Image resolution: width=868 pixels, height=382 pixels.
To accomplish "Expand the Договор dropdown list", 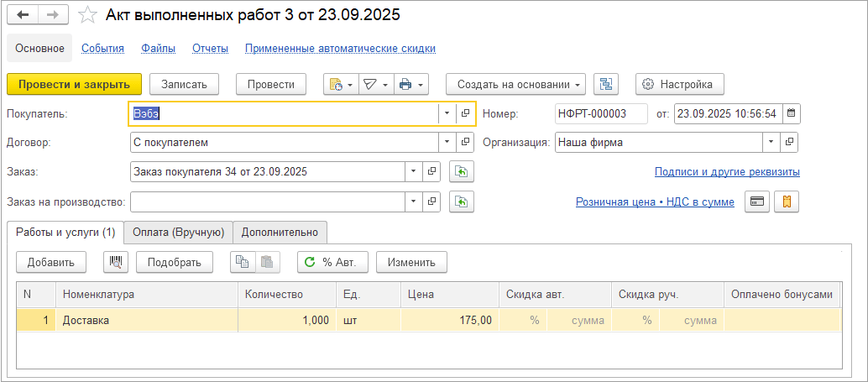I will [447, 142].
